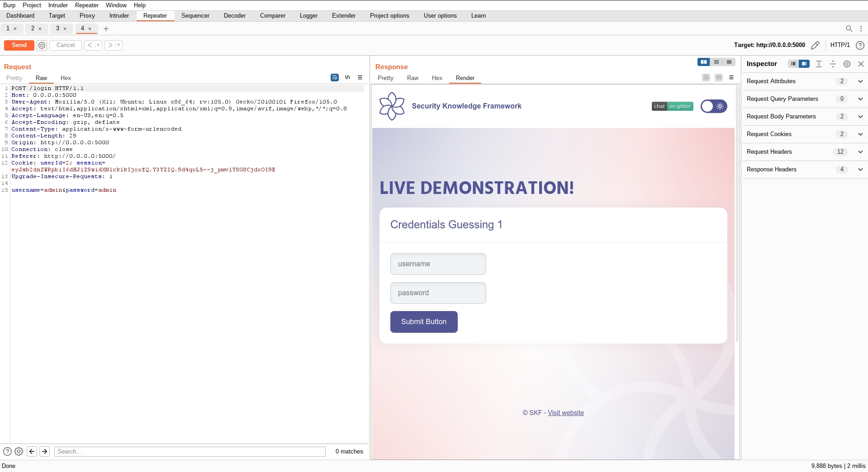Expand the Request Cookies section
Viewport: 868px width, 472px height.
[x=860, y=134]
